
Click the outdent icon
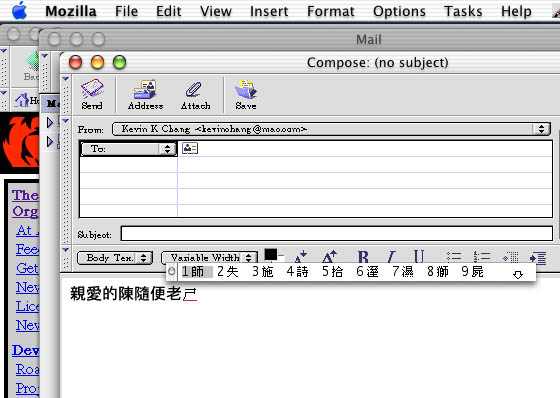pos(510,257)
